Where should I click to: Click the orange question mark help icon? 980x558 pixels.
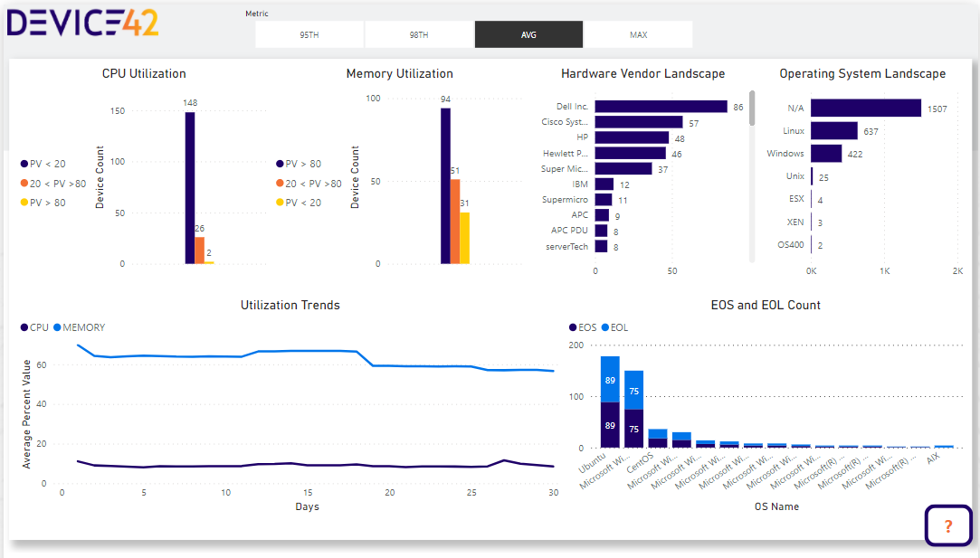[x=947, y=525]
